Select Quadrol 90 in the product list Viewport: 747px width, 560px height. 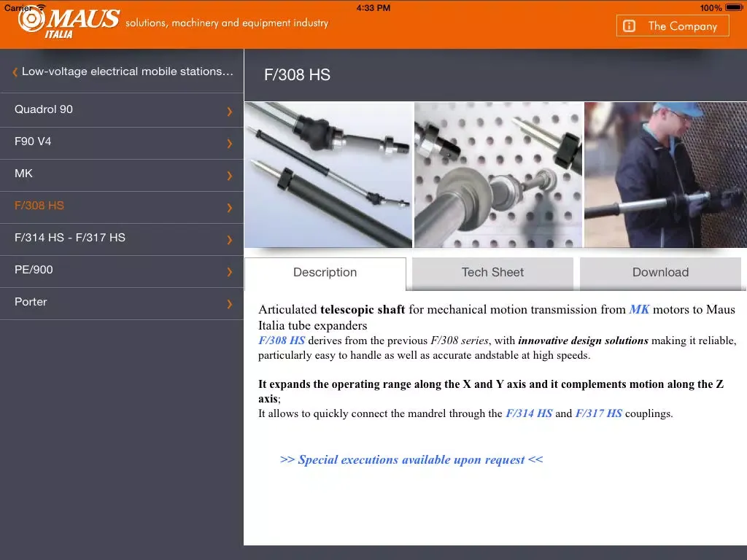click(122, 110)
